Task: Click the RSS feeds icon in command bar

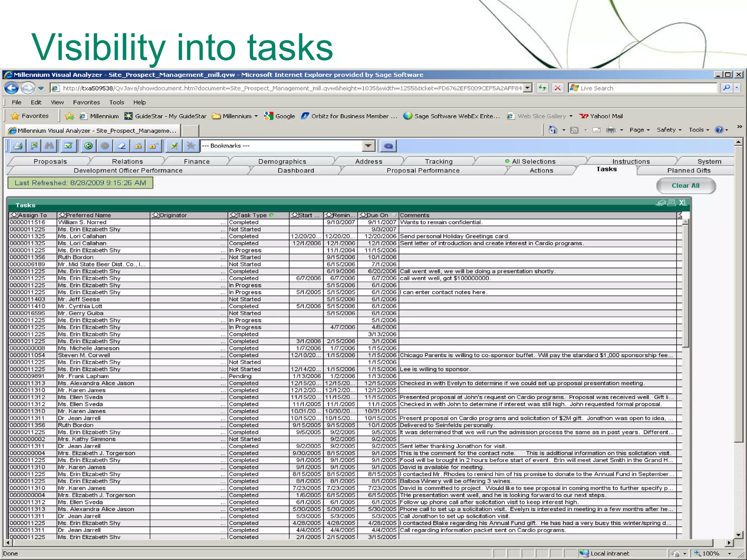Action: (574, 130)
